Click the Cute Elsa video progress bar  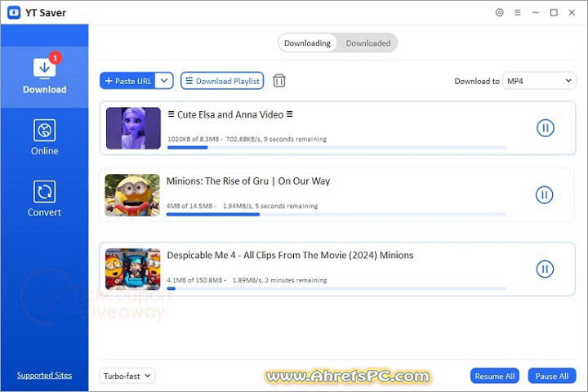[x=336, y=148]
